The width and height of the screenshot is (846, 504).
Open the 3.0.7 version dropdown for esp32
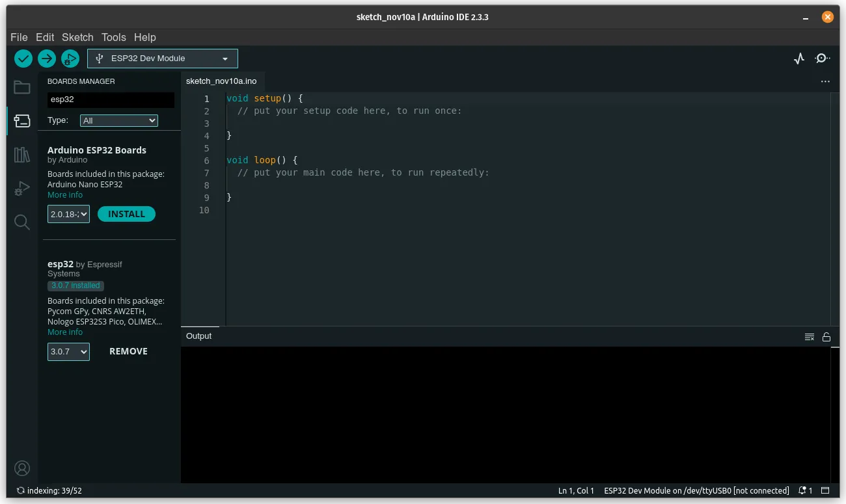(x=68, y=351)
